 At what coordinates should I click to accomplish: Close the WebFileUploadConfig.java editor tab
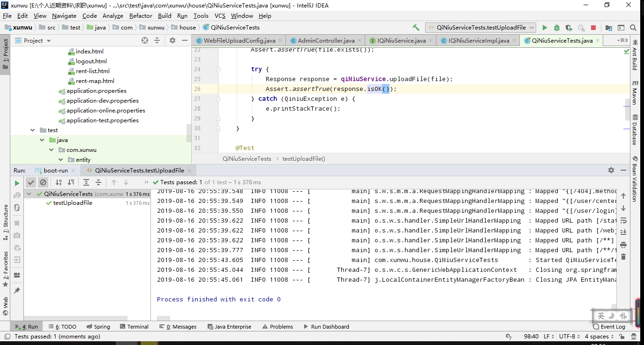tap(281, 41)
